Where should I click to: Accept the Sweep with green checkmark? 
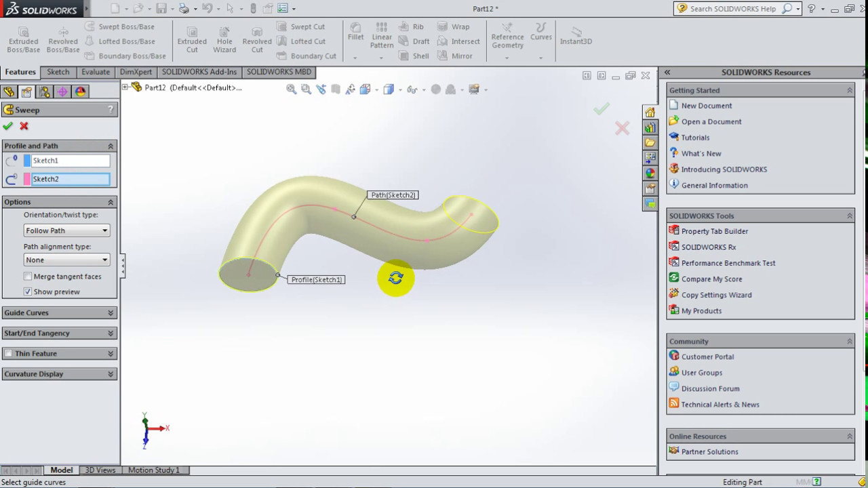(7, 126)
